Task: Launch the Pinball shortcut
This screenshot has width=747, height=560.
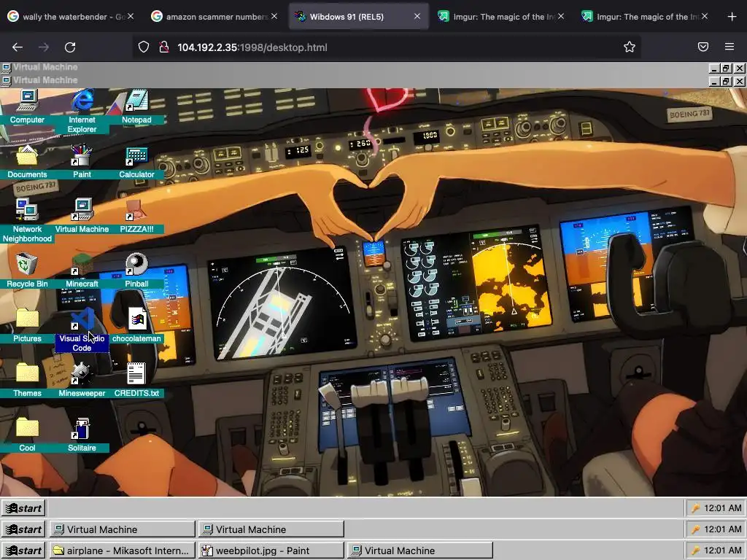Action: coord(136,271)
